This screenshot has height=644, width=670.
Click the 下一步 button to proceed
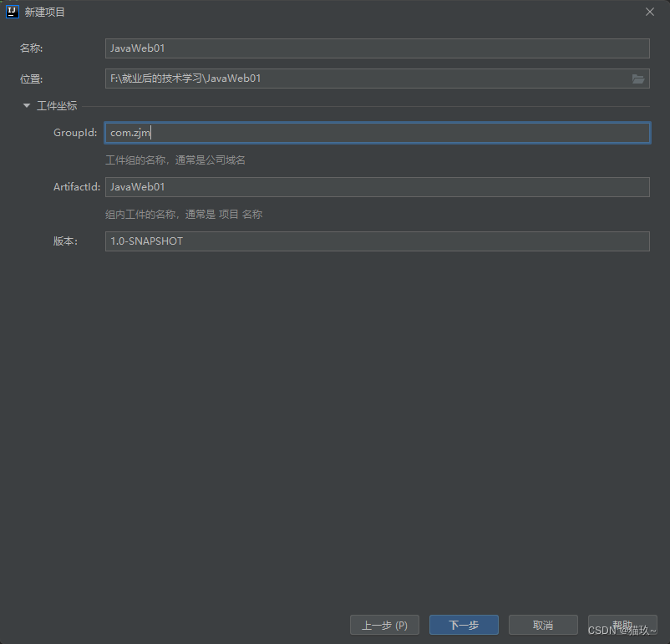[x=463, y=624]
